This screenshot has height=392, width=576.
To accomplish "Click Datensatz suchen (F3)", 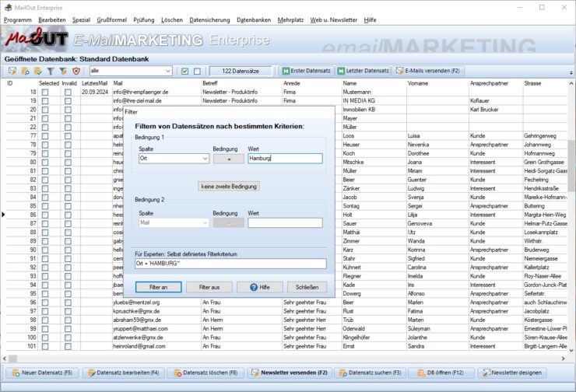I will 370,373.
